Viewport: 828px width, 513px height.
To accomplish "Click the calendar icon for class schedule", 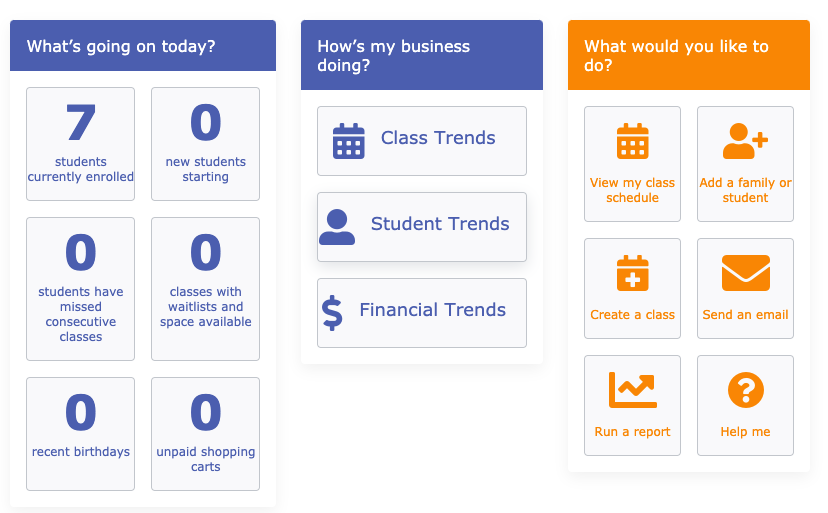I will point(632,142).
